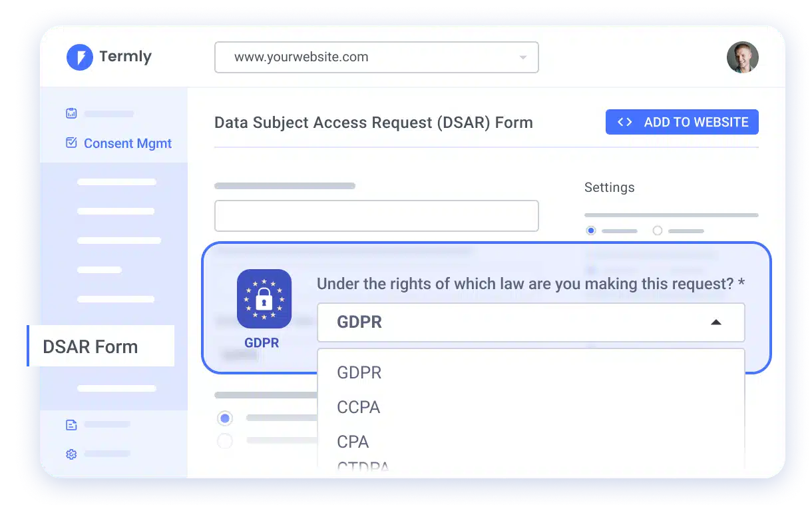This screenshot has width=812, height=505.
Task: Open the user profile avatar photo
Action: (742, 57)
